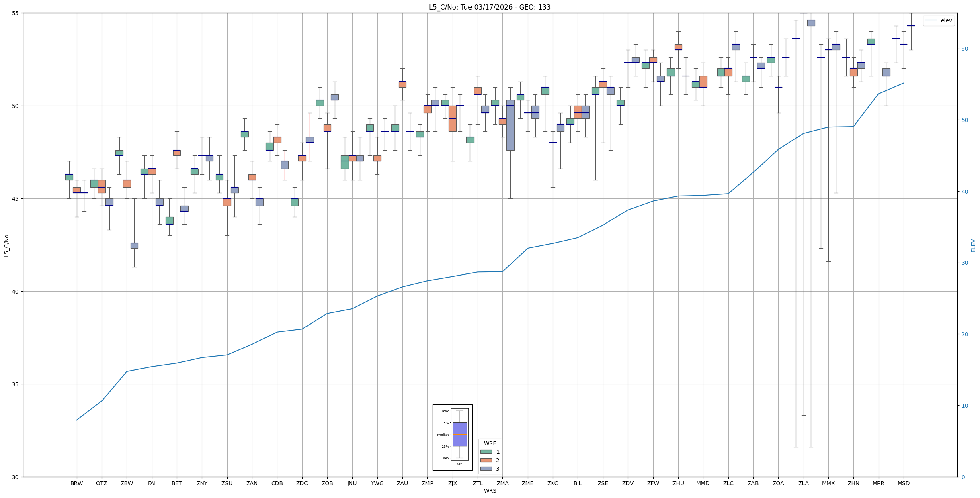
Task: Click the WRS x-axis title
Action: [x=490, y=491]
